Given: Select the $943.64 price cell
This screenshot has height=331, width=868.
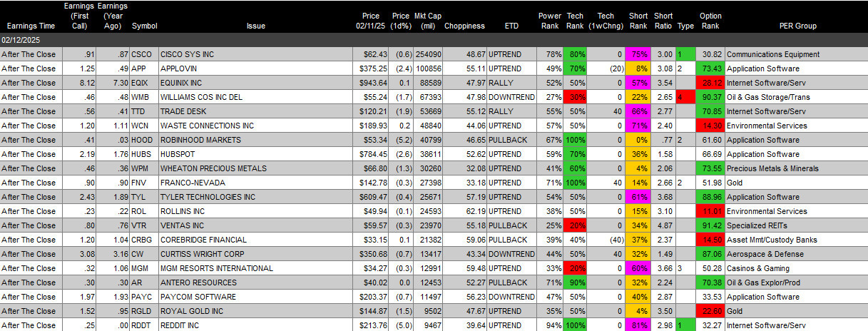Looking at the screenshot, I should 372,83.
